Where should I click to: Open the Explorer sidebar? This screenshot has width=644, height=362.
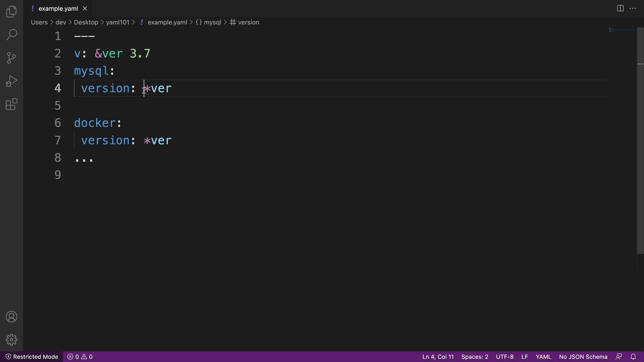(x=11, y=11)
